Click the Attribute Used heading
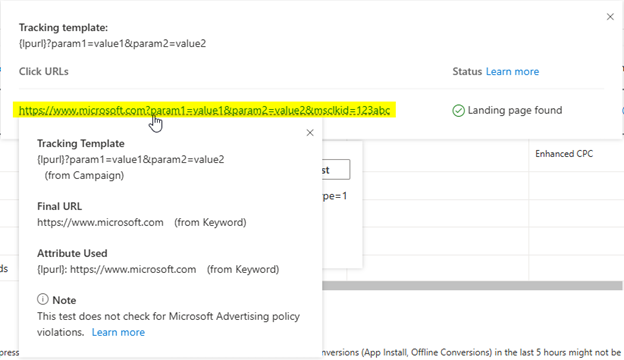 pyautogui.click(x=72, y=253)
